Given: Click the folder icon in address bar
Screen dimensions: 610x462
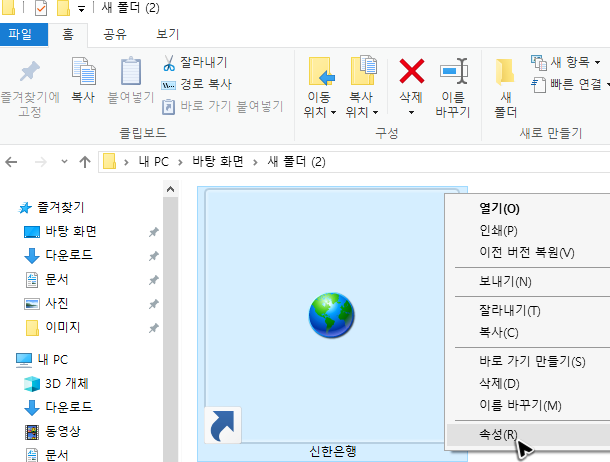Looking at the screenshot, I should [109, 161].
